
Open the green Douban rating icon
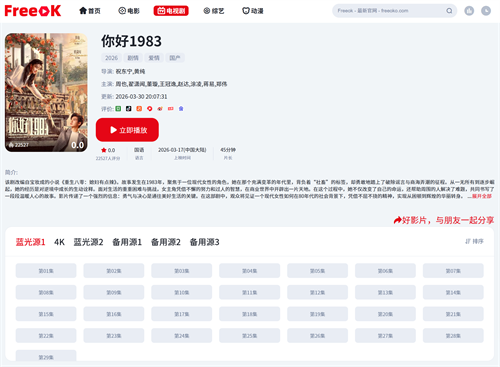tap(118, 109)
